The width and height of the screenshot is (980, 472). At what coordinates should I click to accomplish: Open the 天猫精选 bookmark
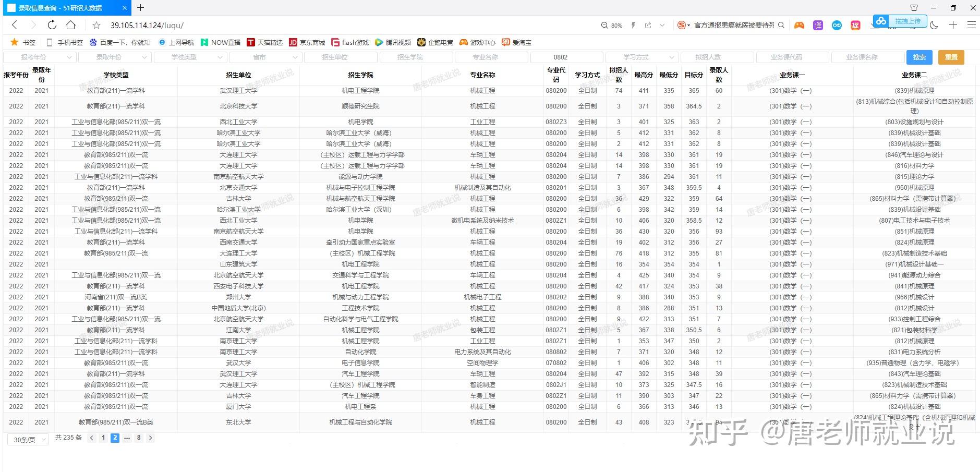(264, 42)
